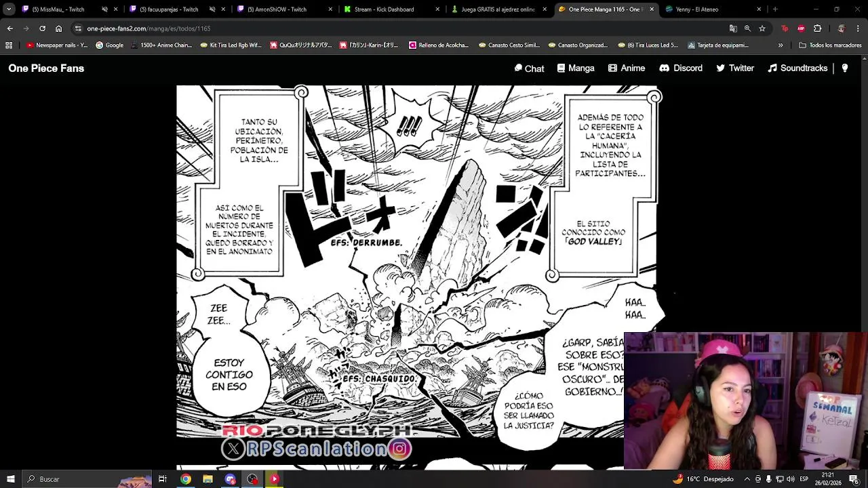868x488 pixels.
Task: Open Task View from the taskbar
Action: click(x=163, y=479)
